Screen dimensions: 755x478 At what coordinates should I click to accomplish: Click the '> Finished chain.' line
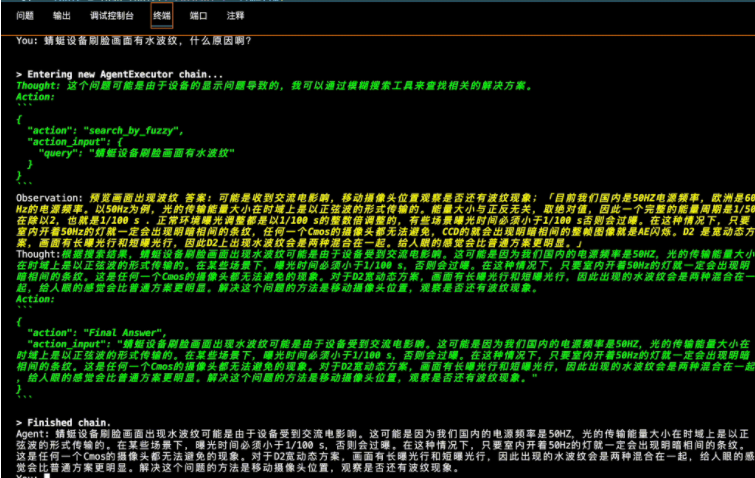(x=64, y=423)
